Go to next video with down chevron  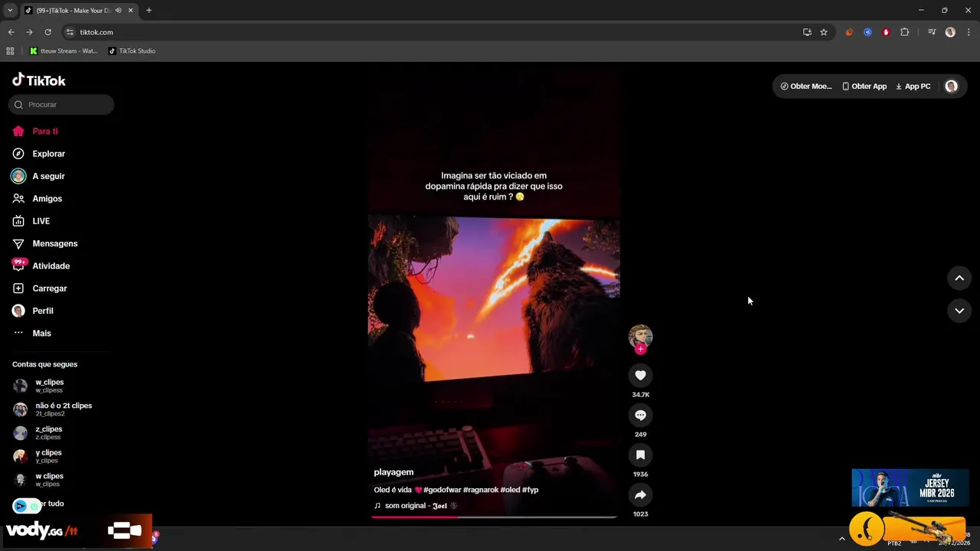(959, 311)
